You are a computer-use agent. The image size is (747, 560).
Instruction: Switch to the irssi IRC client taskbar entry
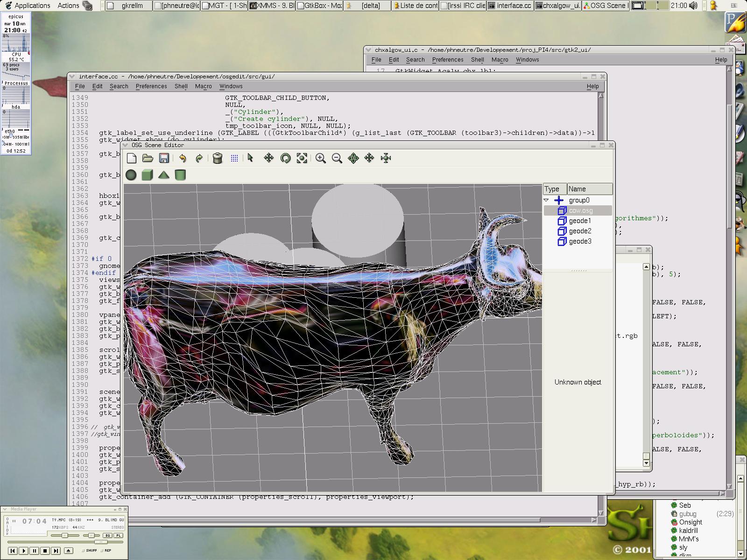(x=462, y=6)
